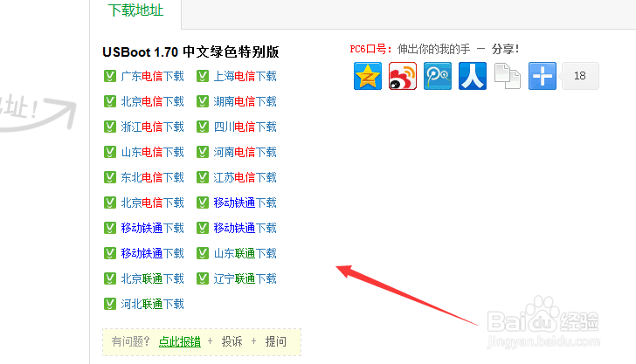
Task: Click the 广东电信下载 link
Action: pos(153,76)
